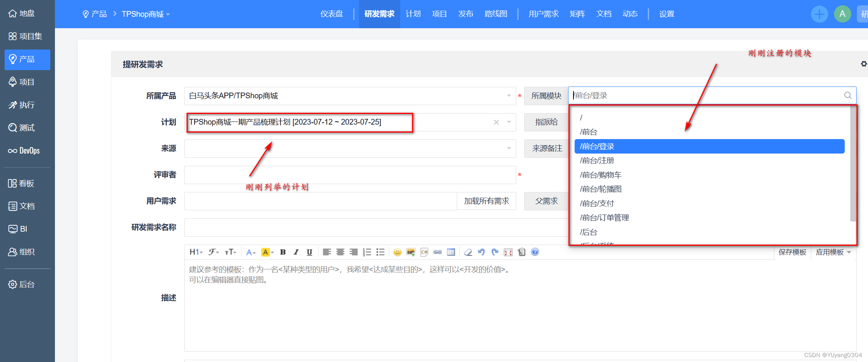Go to 地盘 in sidebar
Viewport: 868px width, 362px height.
click(27, 14)
